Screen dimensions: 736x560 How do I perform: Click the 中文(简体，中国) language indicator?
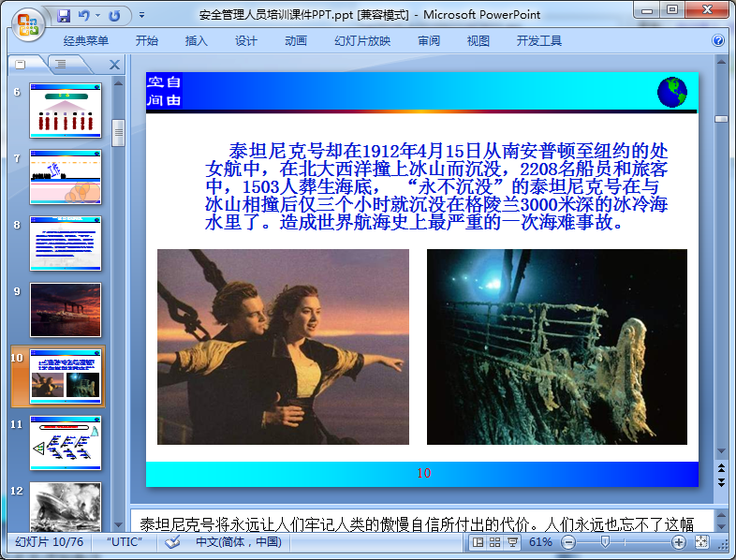click(239, 542)
